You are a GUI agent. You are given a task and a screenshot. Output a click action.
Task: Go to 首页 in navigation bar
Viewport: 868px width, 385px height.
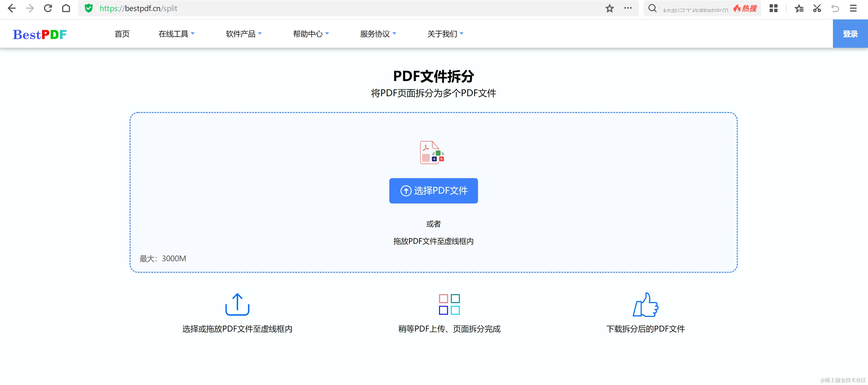pyautogui.click(x=122, y=34)
